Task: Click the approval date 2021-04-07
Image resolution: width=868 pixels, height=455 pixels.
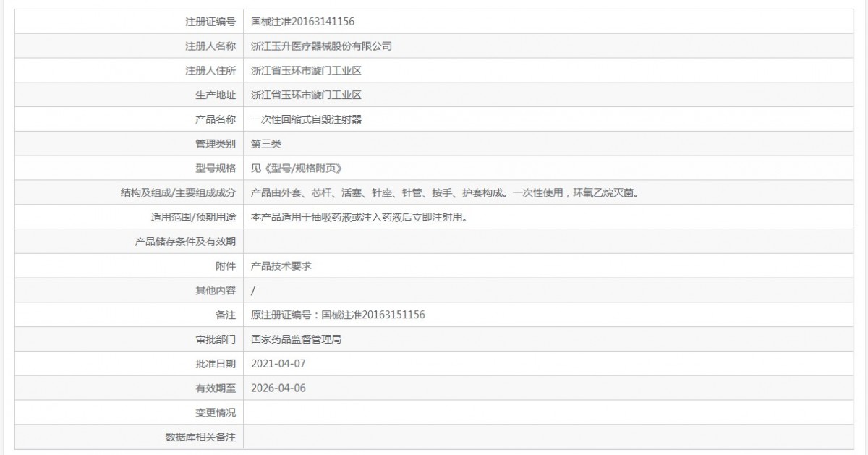Action: point(278,363)
